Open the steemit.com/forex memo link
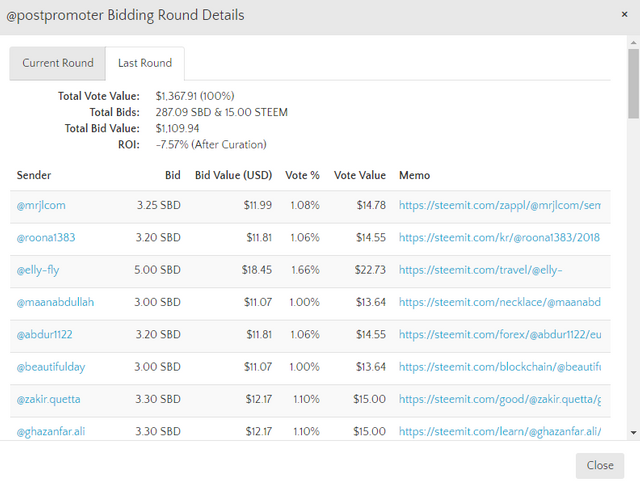Image resolution: width=640 pixels, height=484 pixels. click(x=500, y=334)
